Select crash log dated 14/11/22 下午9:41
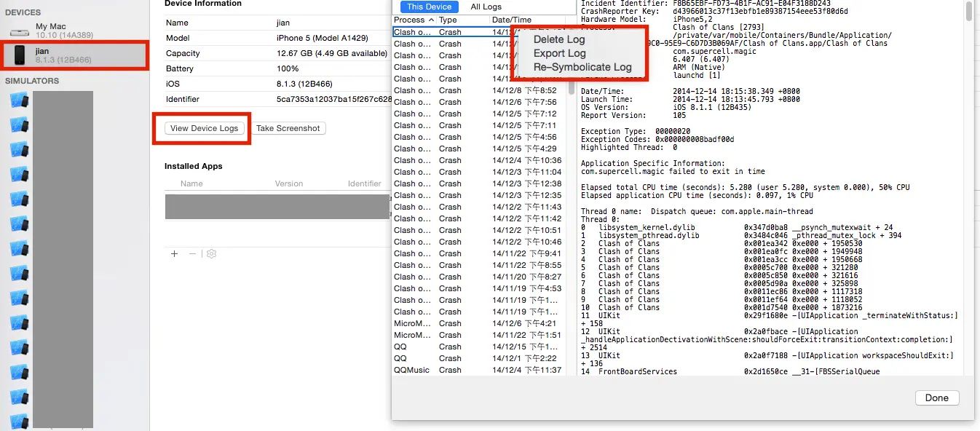980x431 pixels. coord(479,253)
